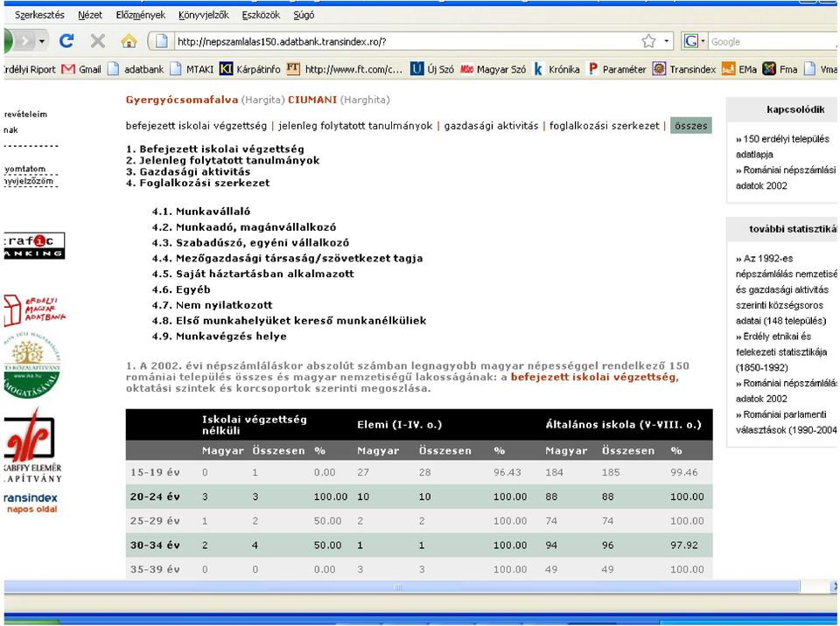Open the Fma bookmark
Viewport: 840px width, 626px height.
pyautogui.click(x=780, y=69)
